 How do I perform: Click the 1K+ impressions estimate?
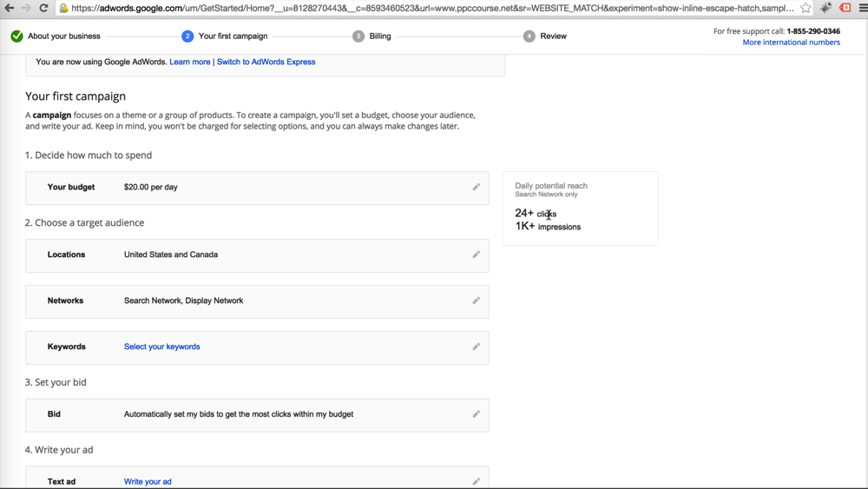[548, 226]
